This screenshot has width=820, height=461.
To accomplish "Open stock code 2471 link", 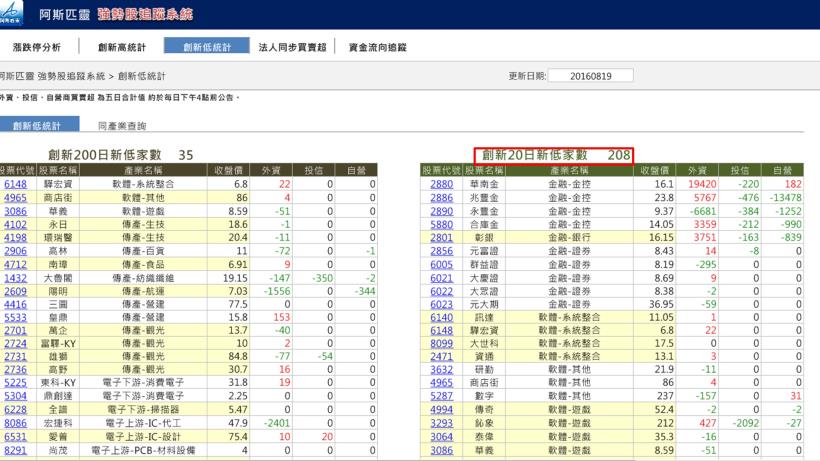I will tap(441, 356).
